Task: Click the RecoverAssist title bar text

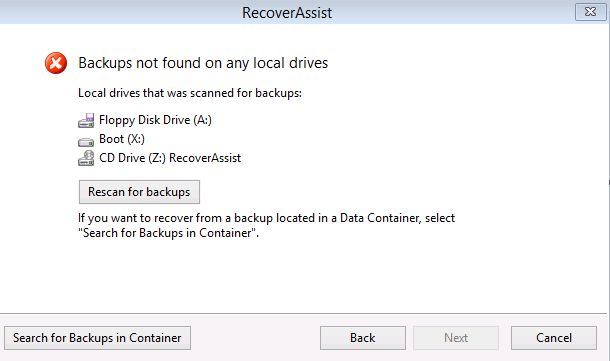Action: 287,13
